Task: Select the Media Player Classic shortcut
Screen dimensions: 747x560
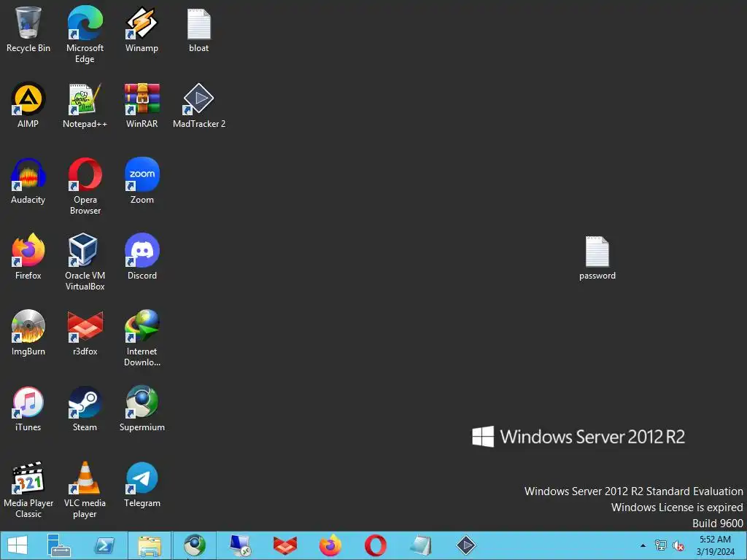Action: (x=28, y=489)
